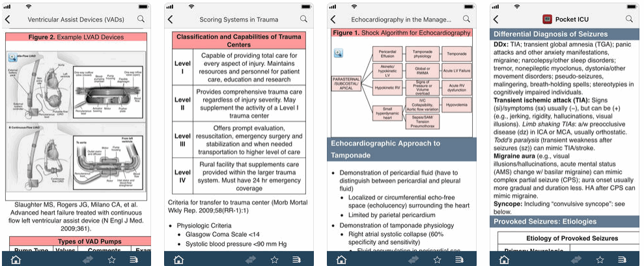644x266 pixels.
Task: Tap the Pocket ICU app logo
Action: (x=547, y=20)
